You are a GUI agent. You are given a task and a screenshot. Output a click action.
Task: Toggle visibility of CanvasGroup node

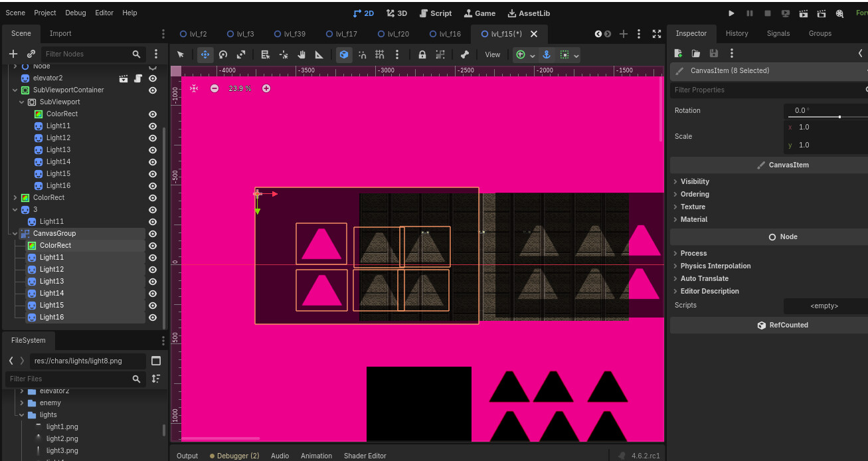[153, 234]
